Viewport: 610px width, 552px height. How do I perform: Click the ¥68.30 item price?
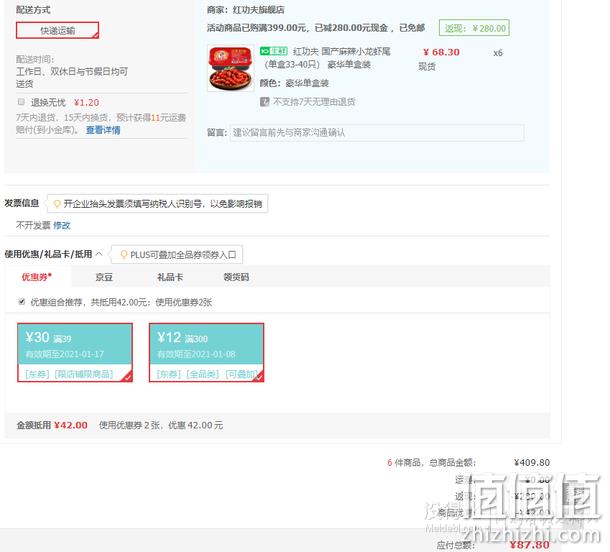(441, 52)
